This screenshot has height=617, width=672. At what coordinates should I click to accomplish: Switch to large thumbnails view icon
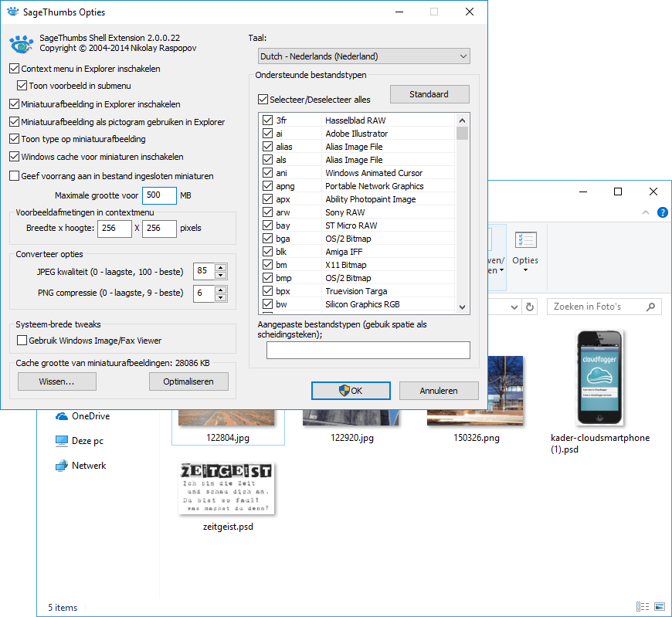(x=660, y=606)
